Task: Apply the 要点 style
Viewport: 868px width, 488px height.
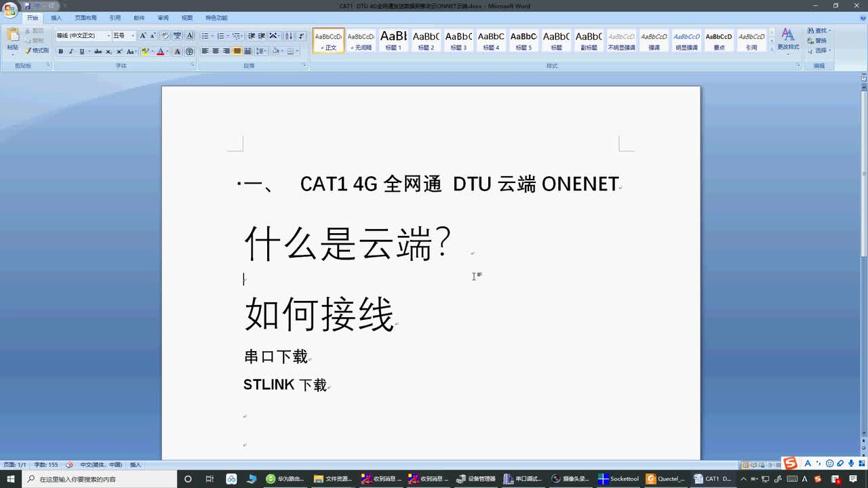Action: (x=719, y=41)
